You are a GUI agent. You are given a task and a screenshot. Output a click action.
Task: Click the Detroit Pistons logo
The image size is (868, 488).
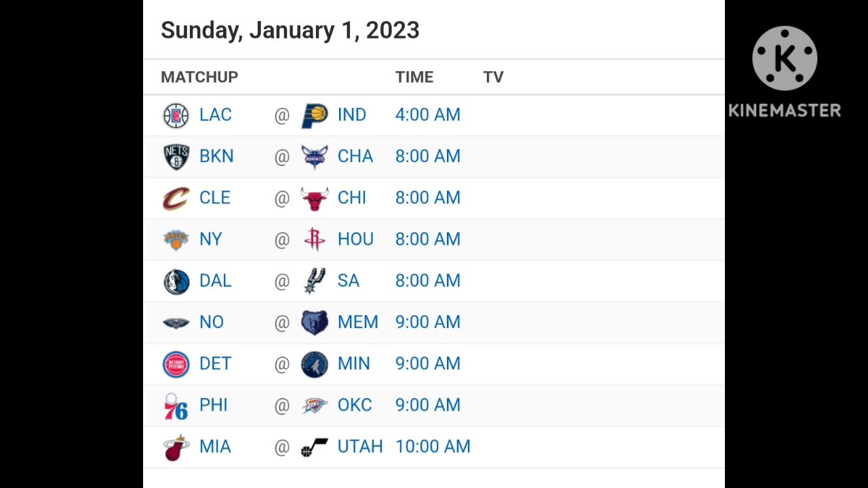point(176,364)
